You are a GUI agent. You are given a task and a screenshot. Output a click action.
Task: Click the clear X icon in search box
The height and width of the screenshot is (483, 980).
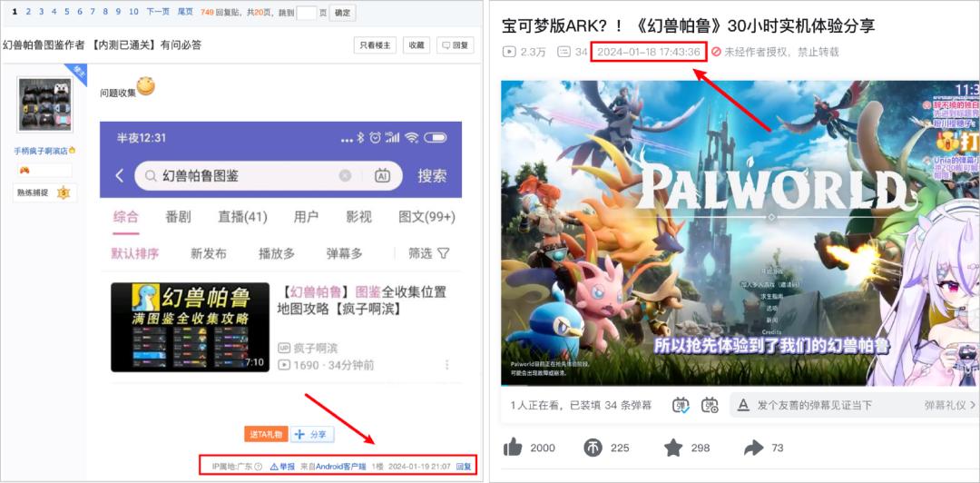[345, 176]
